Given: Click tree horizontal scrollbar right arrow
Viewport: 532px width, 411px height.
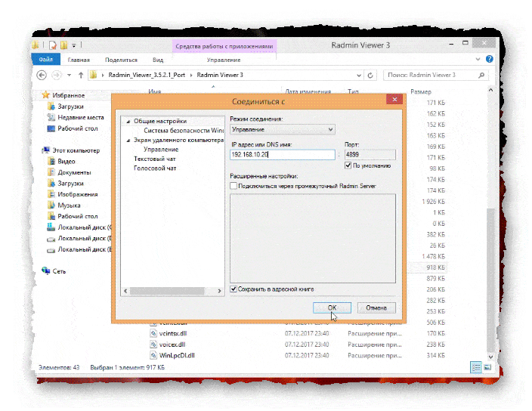Looking at the screenshot, I should point(219,291).
